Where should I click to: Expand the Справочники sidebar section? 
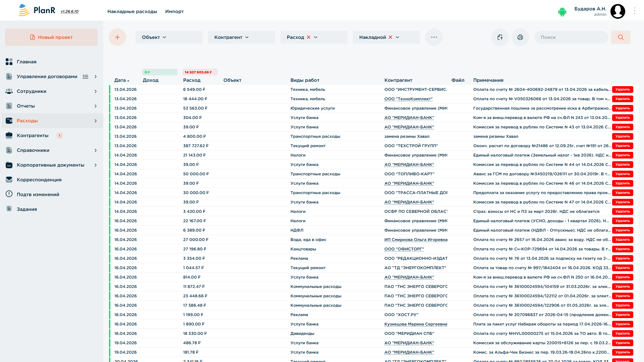pos(96,150)
